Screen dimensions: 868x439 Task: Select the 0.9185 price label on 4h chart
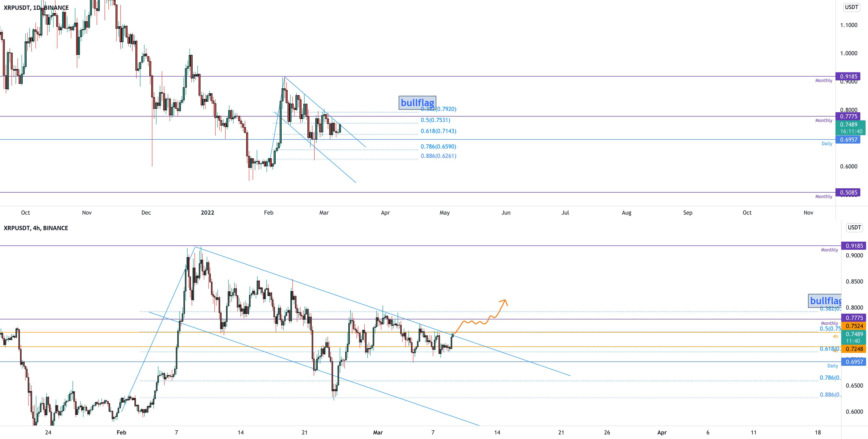pyautogui.click(x=853, y=246)
